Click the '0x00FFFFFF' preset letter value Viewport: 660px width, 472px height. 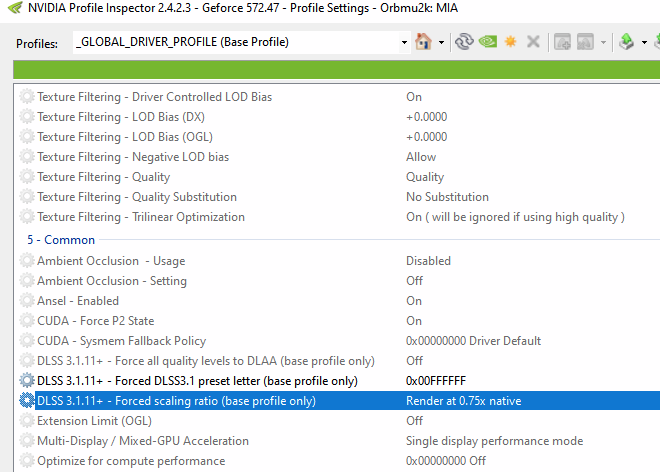(436, 381)
